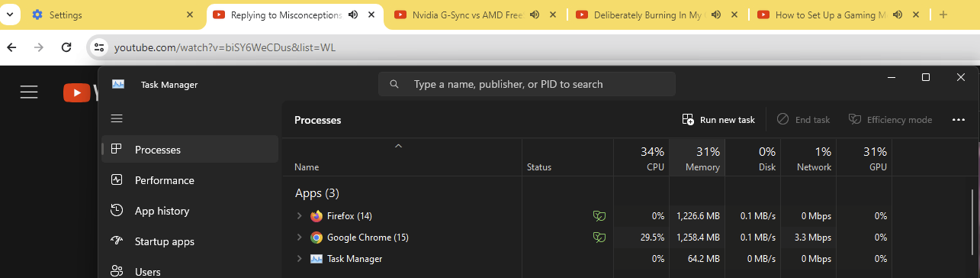980x278 pixels.
Task: Sort processes by CPU column
Action: (641, 157)
